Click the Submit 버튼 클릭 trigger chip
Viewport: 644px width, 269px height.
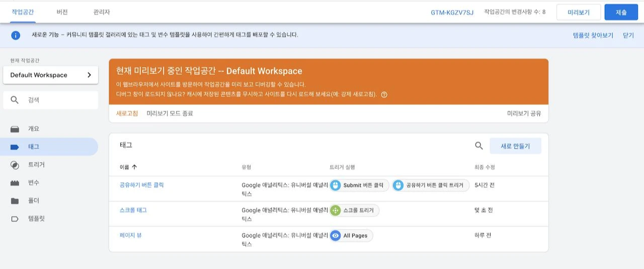359,185
